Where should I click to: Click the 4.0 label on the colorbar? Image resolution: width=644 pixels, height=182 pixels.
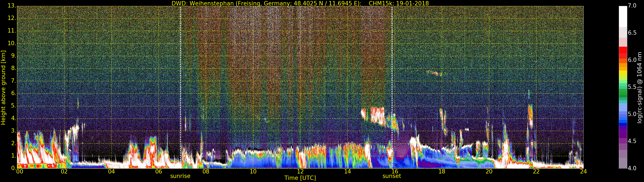coord(632,168)
